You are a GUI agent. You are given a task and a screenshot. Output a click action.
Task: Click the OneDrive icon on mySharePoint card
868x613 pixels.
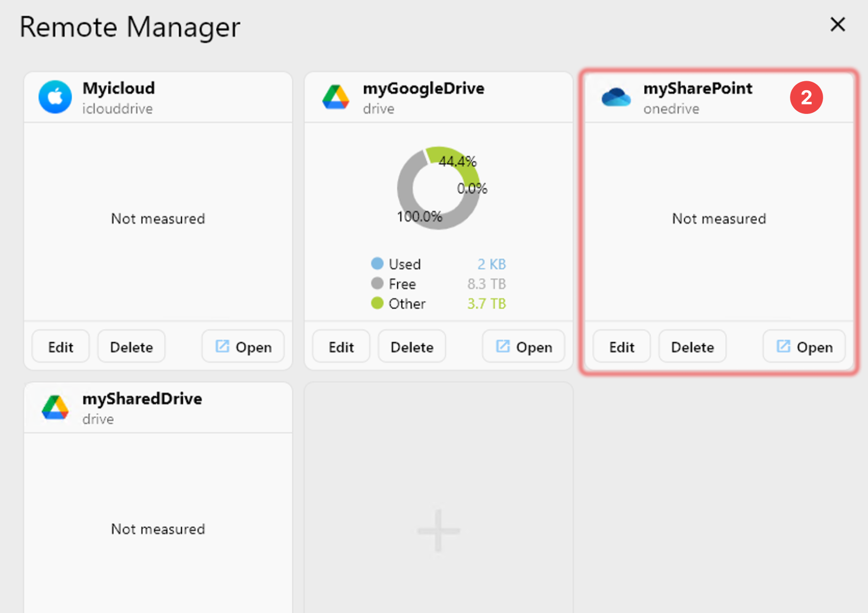tap(616, 97)
